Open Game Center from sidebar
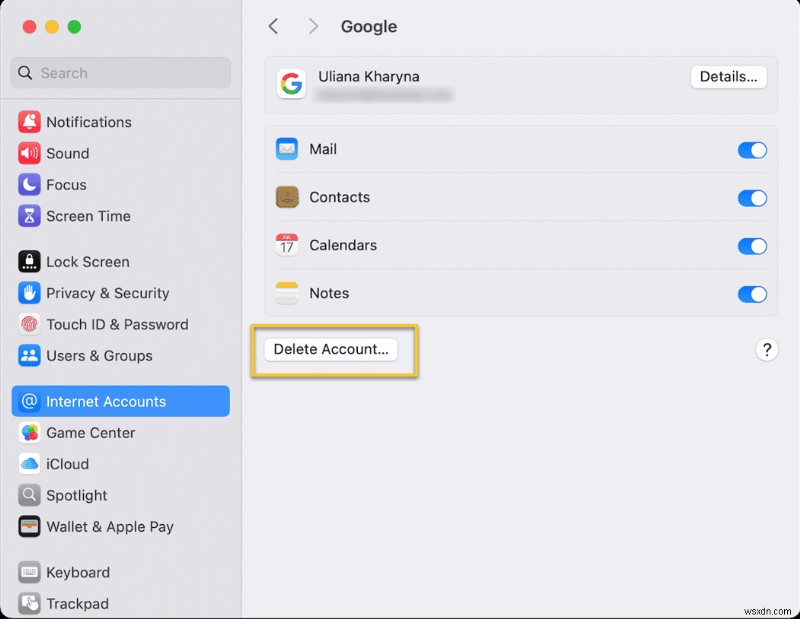The height and width of the screenshot is (619, 800). pos(120,433)
